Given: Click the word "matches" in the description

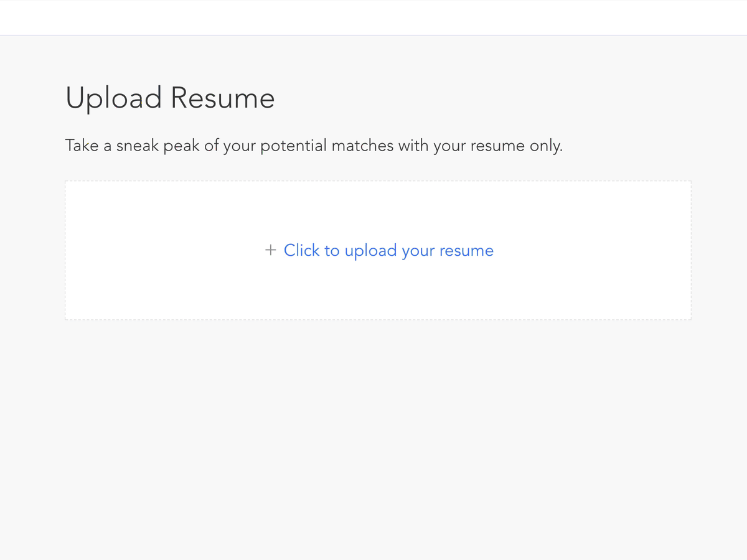Looking at the screenshot, I should 362,146.
